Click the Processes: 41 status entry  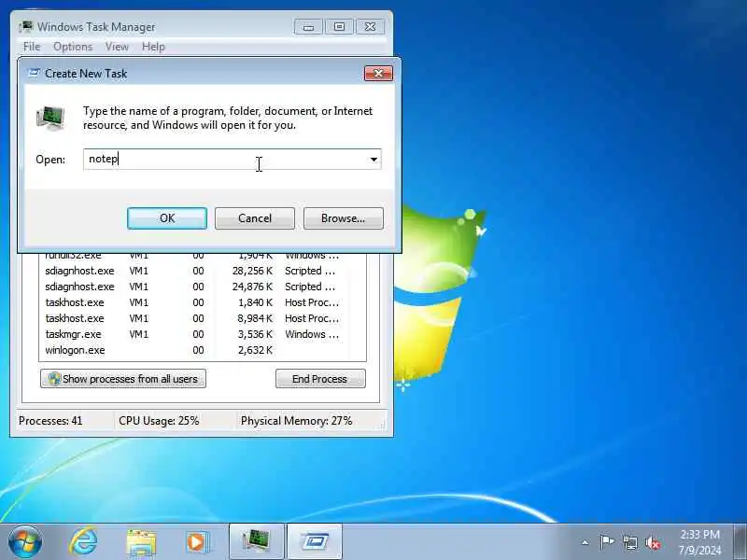point(50,421)
